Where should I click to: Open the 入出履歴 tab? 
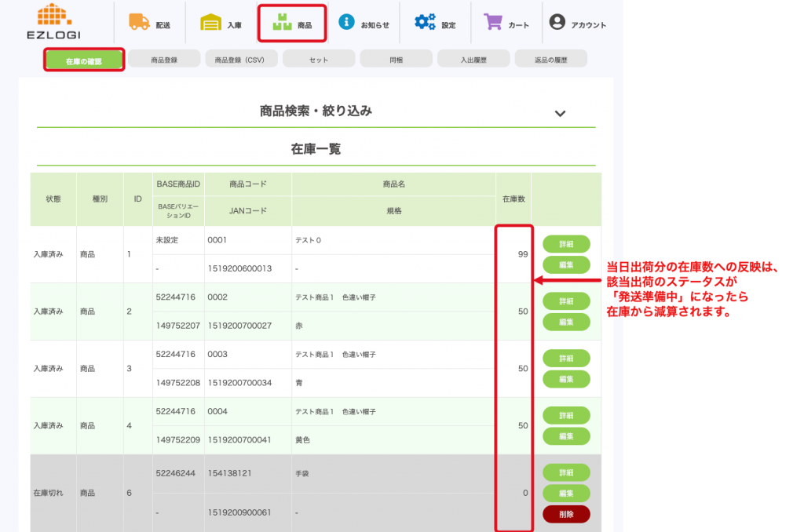(473, 60)
